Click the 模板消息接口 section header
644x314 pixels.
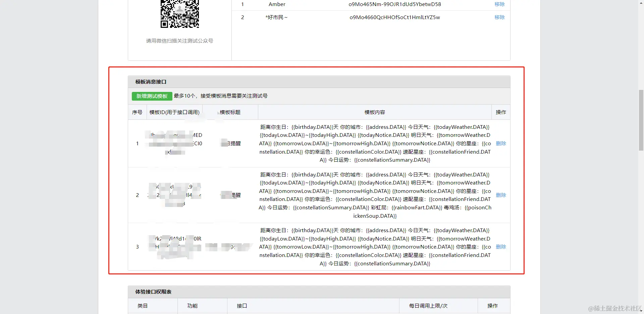[150, 82]
